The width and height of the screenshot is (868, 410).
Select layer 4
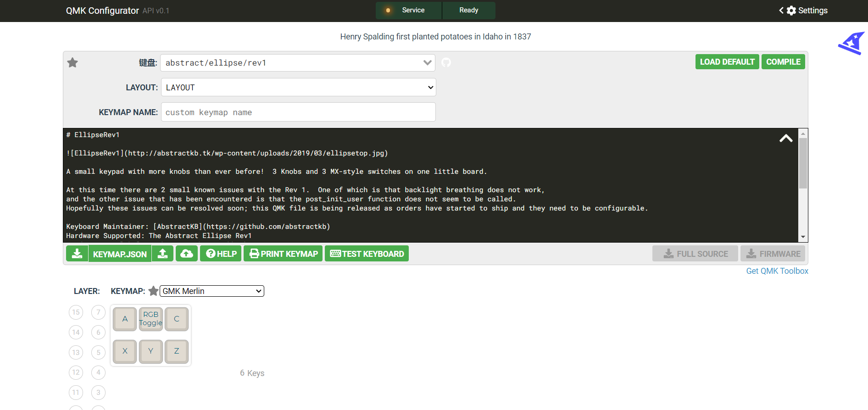pos(98,372)
